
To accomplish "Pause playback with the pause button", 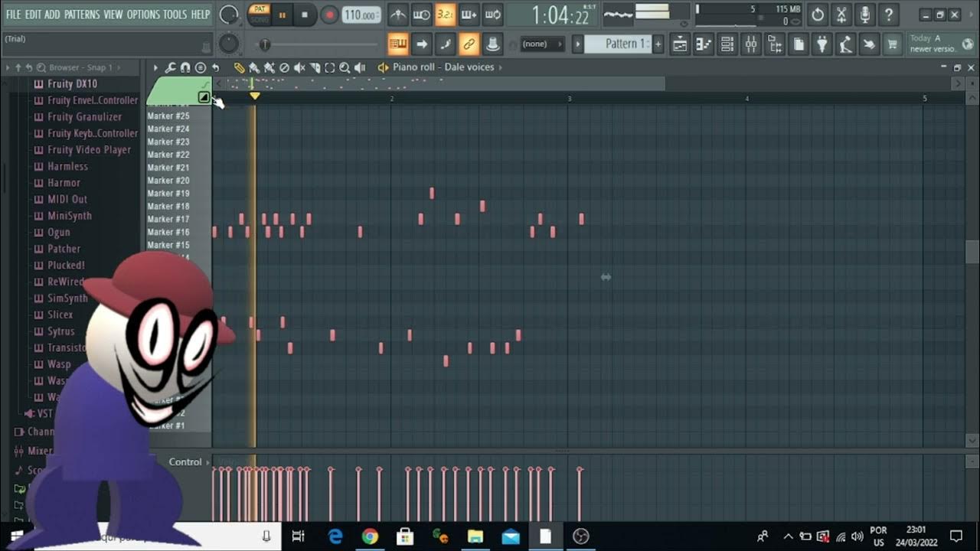I will point(282,15).
